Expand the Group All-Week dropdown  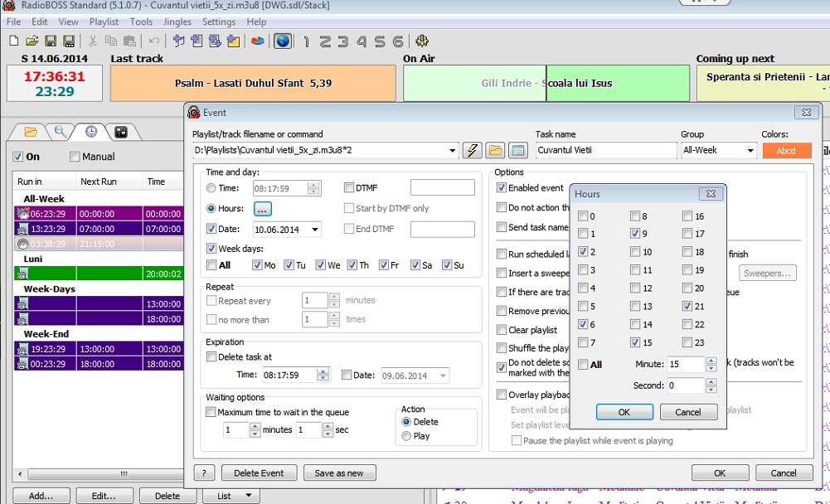(x=750, y=151)
